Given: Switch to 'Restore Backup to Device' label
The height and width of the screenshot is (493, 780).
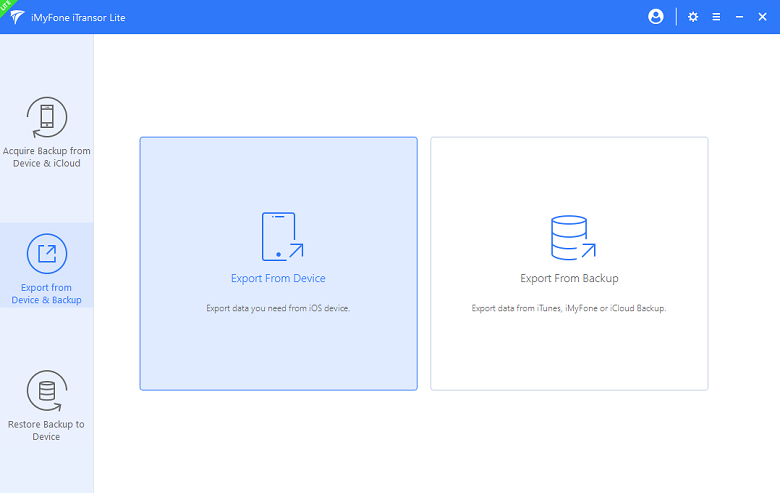Looking at the screenshot, I should 46,430.
